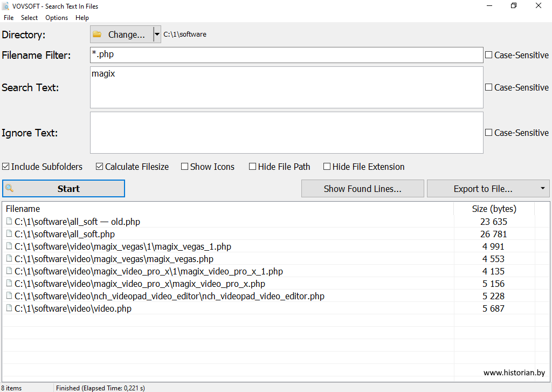
Task: Enable Case-Sensitive for Search Text
Action: [x=489, y=87]
